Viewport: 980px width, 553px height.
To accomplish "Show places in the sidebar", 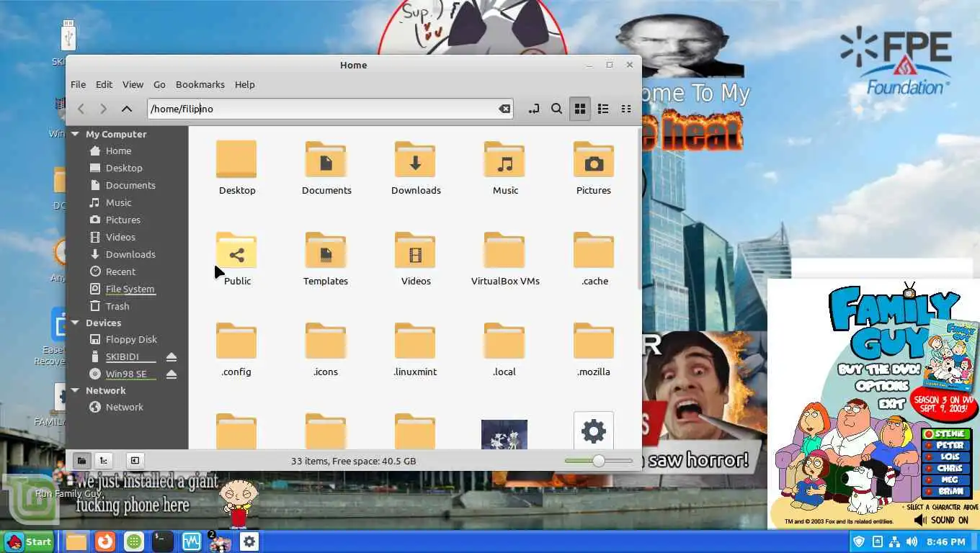I will click(81, 461).
